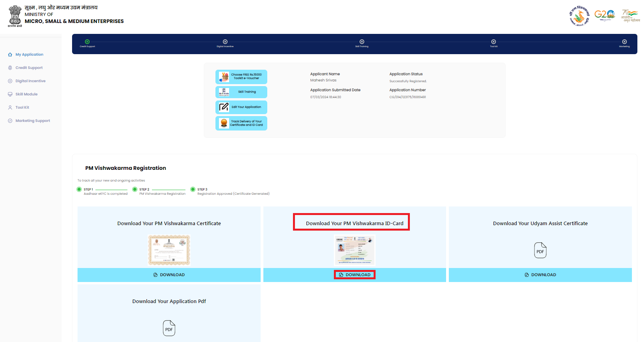644x342 pixels.
Task: Click the Tool kit progress step marker
Action: coord(494,42)
